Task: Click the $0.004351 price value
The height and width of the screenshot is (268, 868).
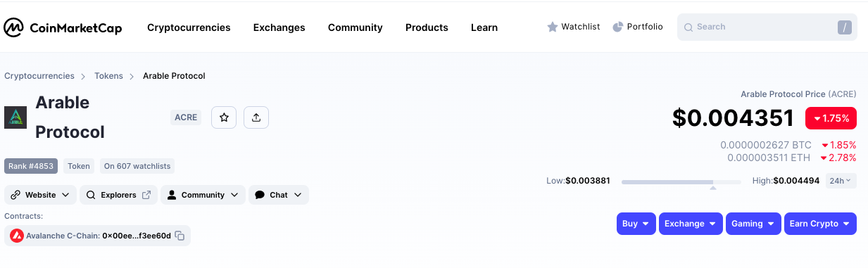Action: [733, 118]
